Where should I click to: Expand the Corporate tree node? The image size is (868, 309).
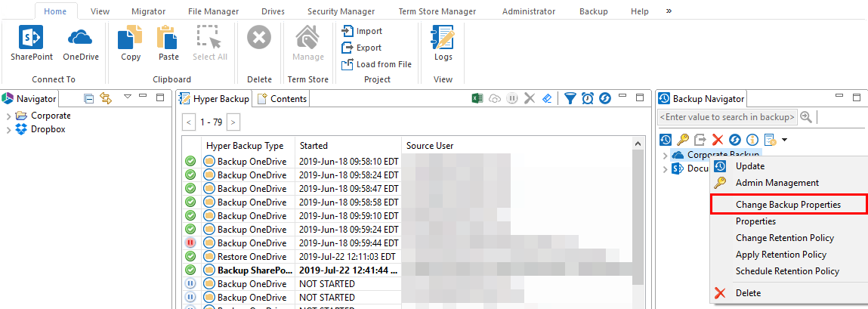point(8,116)
